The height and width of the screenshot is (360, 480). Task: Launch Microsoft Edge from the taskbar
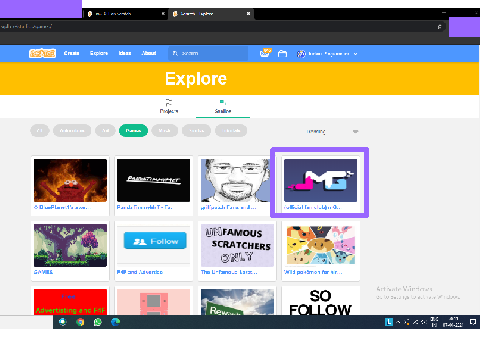[115, 322]
